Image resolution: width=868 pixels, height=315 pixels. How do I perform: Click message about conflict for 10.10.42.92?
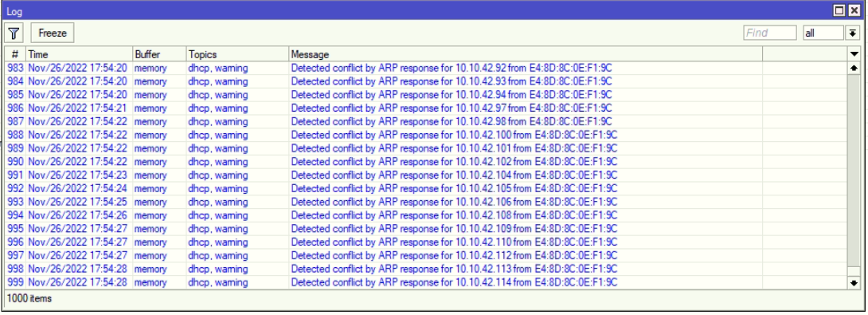point(452,69)
